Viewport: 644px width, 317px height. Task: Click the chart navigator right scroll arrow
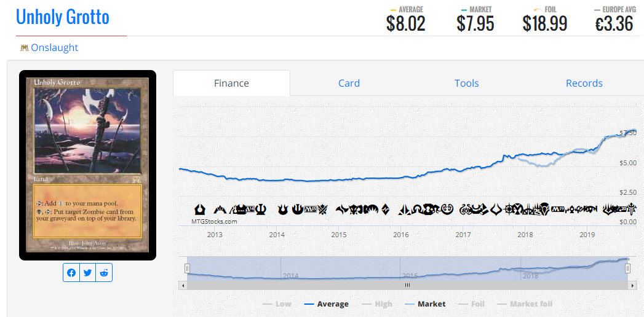[634, 285]
